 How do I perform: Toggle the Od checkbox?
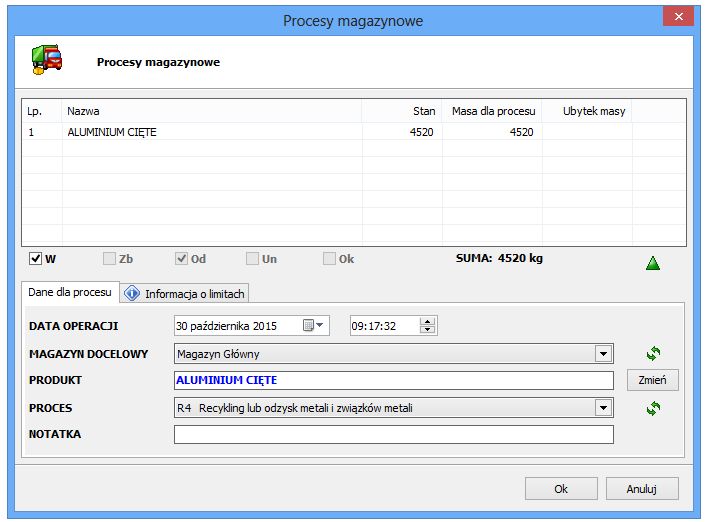181,259
